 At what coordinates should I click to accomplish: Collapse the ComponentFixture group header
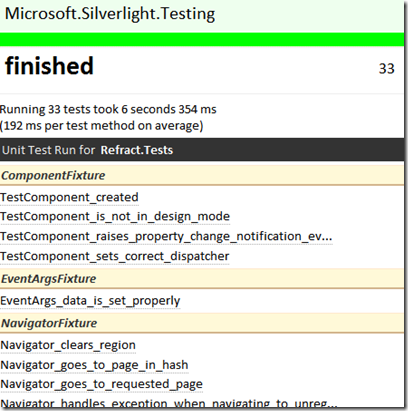[x=202, y=175]
